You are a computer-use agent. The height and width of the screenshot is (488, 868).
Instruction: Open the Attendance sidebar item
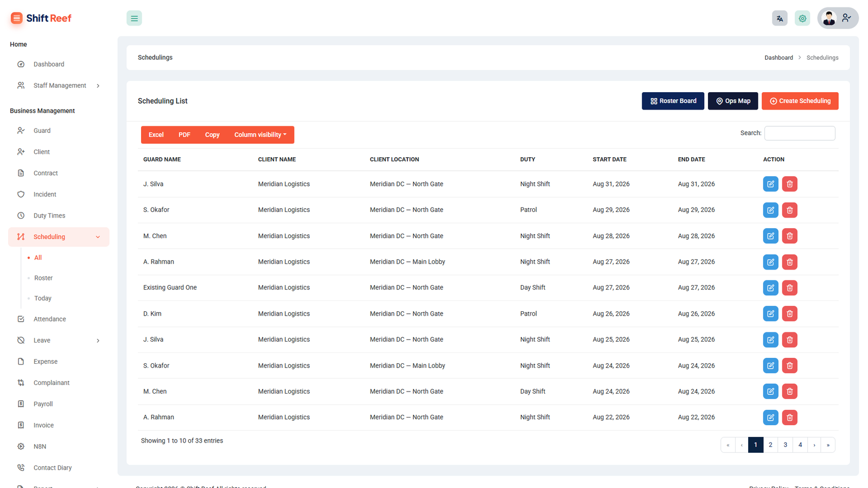[59, 319]
